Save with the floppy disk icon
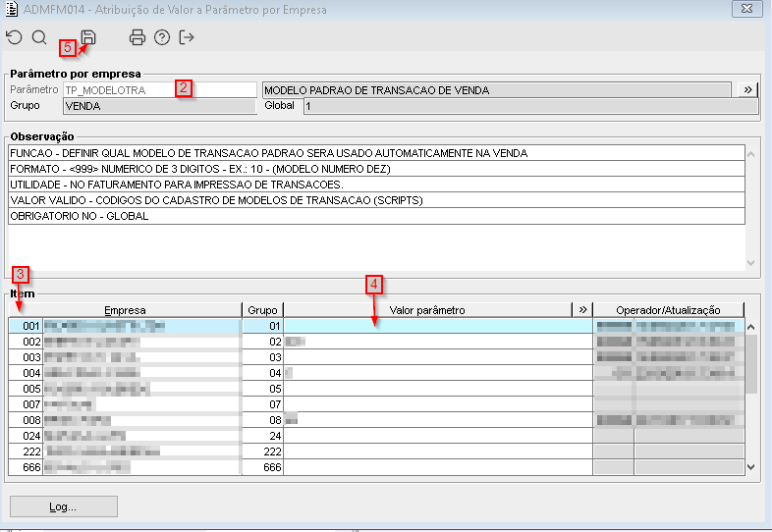The height and width of the screenshot is (532, 772). click(x=88, y=37)
